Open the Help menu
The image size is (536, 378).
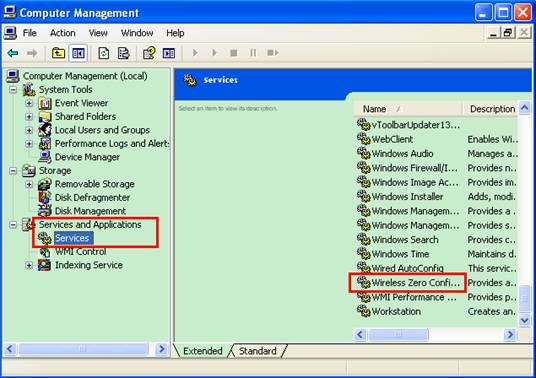175,33
